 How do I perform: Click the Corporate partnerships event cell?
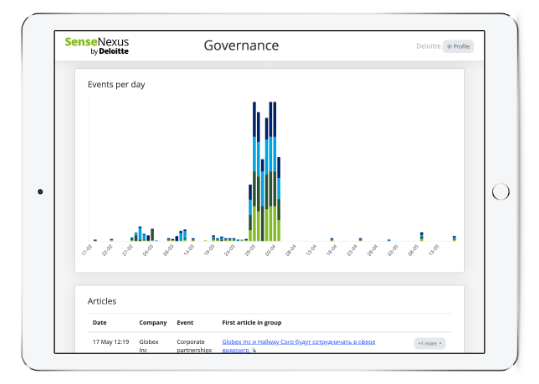(x=194, y=345)
